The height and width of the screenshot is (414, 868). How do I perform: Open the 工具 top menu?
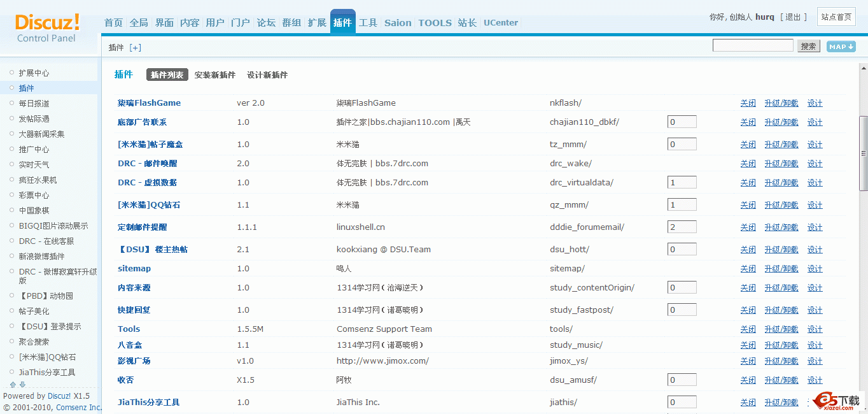tap(368, 23)
